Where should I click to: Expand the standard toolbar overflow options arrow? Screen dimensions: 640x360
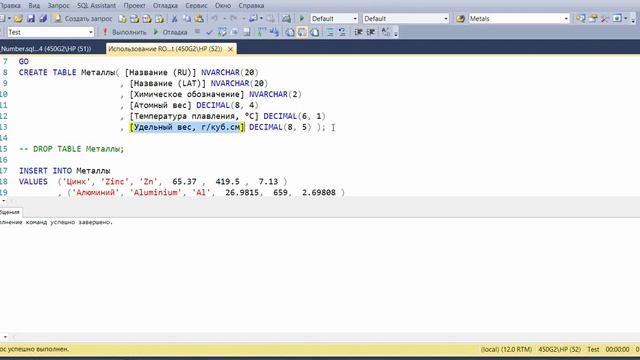pos(633,19)
